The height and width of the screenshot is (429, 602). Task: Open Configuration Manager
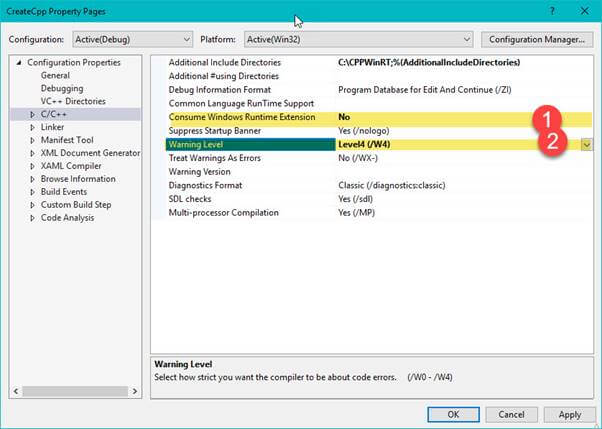pyautogui.click(x=537, y=40)
